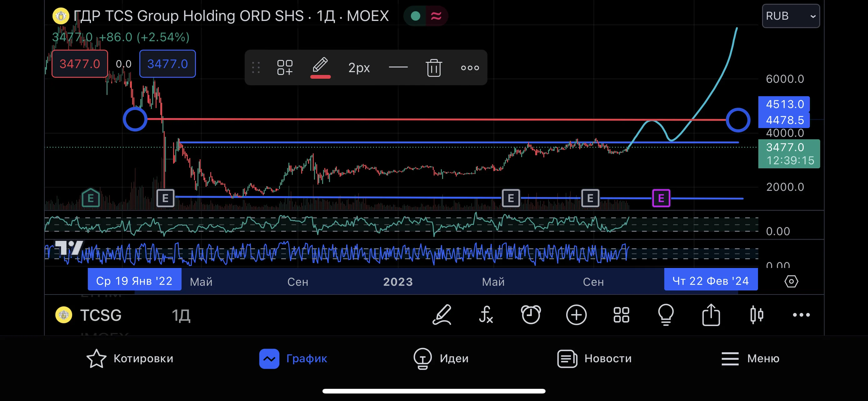Tap the 4478.5 price label
Image resolution: width=868 pixels, height=401 pixels.
pyautogui.click(x=784, y=120)
